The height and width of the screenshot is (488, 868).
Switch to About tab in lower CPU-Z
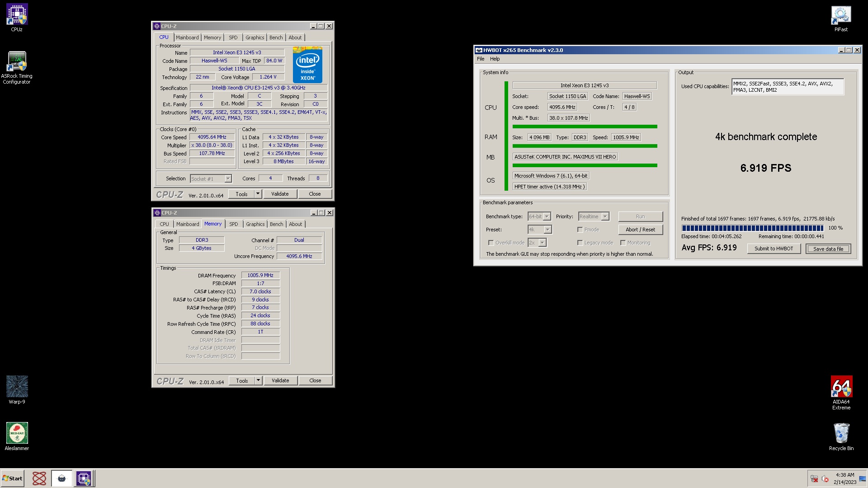(296, 224)
